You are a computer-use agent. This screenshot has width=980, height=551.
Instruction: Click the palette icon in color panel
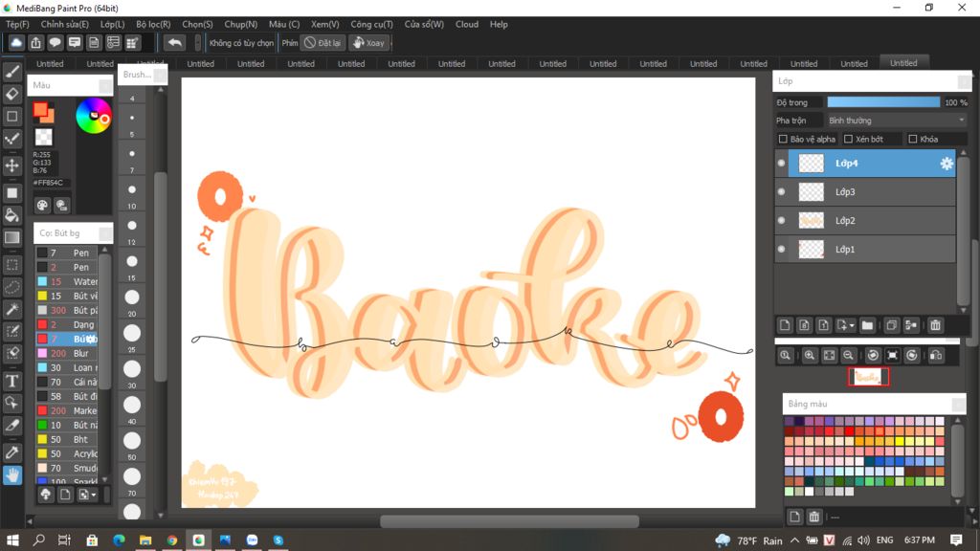point(42,205)
